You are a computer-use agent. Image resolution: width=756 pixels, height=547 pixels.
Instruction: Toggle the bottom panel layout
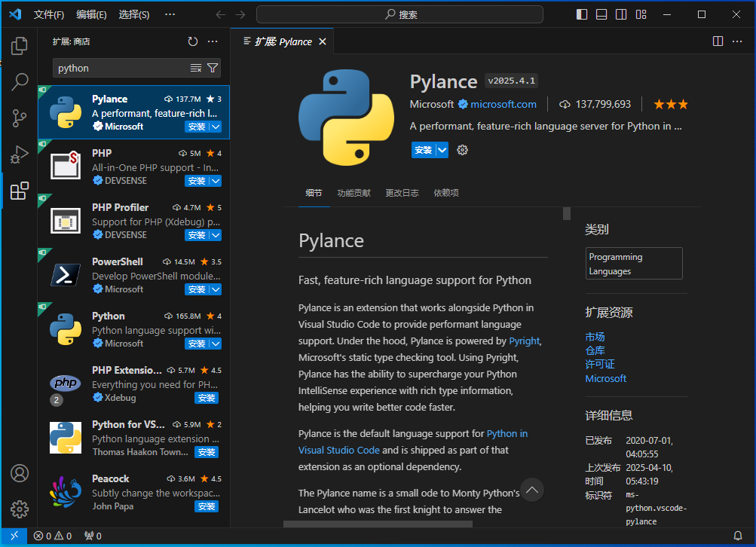601,14
